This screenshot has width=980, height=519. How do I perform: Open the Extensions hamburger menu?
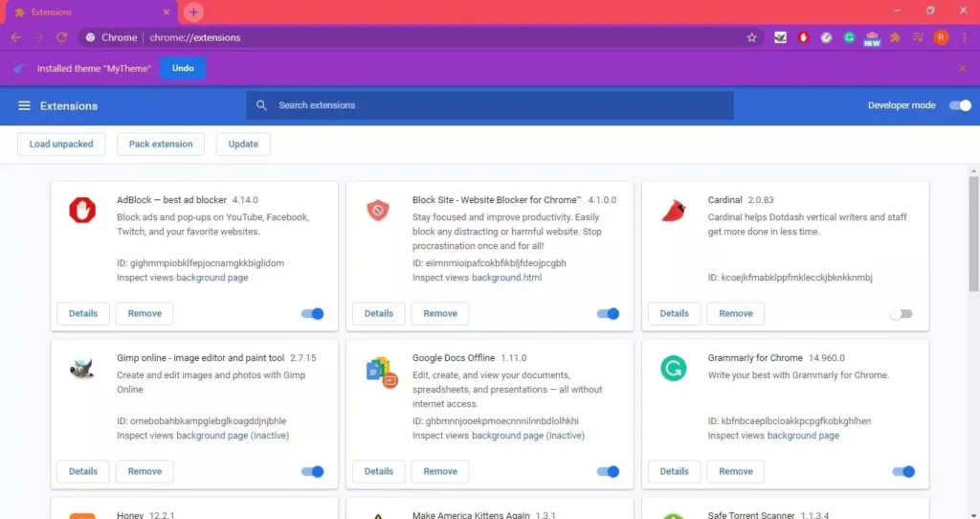[24, 105]
